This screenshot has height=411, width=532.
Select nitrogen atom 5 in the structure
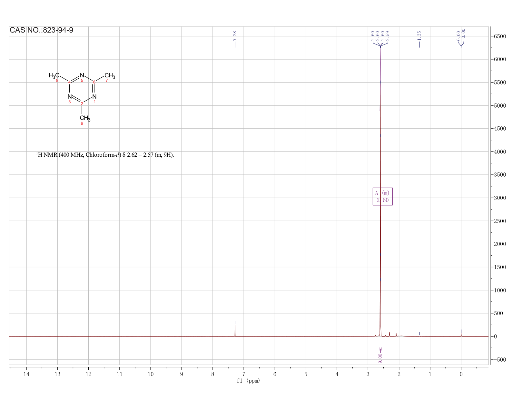(x=82, y=75)
